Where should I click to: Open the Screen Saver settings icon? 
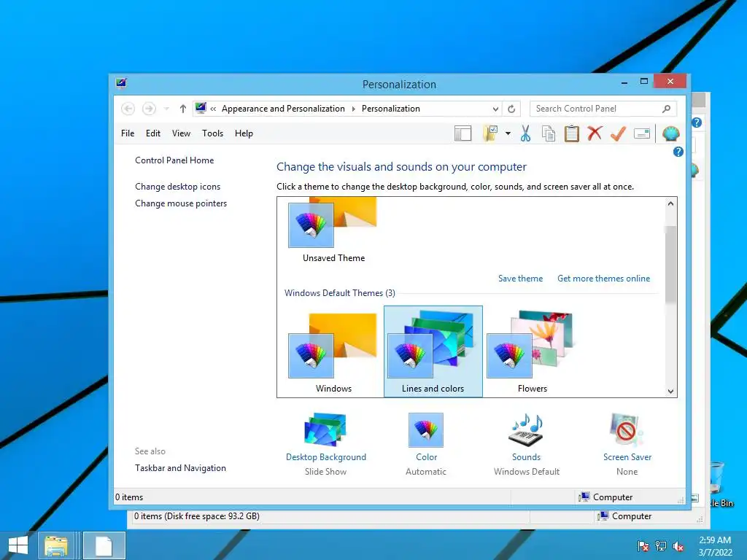627,430
